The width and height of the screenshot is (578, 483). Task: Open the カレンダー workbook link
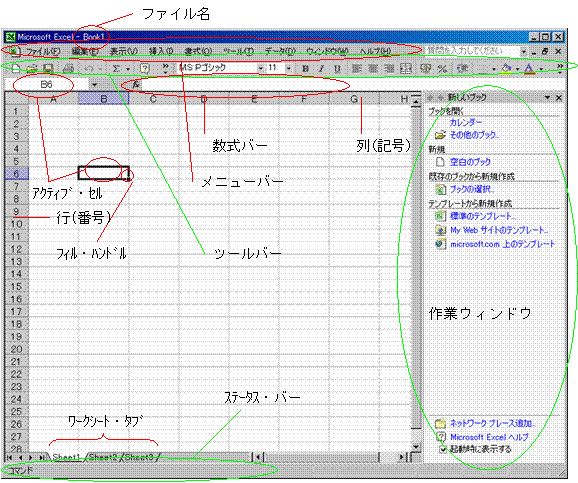click(466, 122)
